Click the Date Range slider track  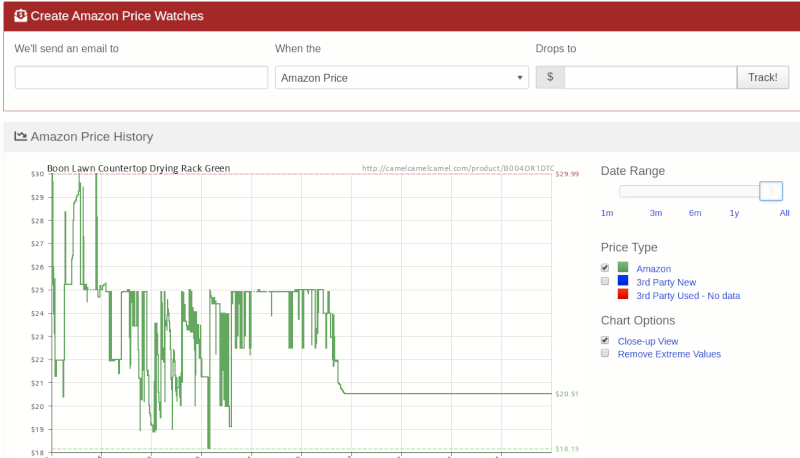click(689, 191)
